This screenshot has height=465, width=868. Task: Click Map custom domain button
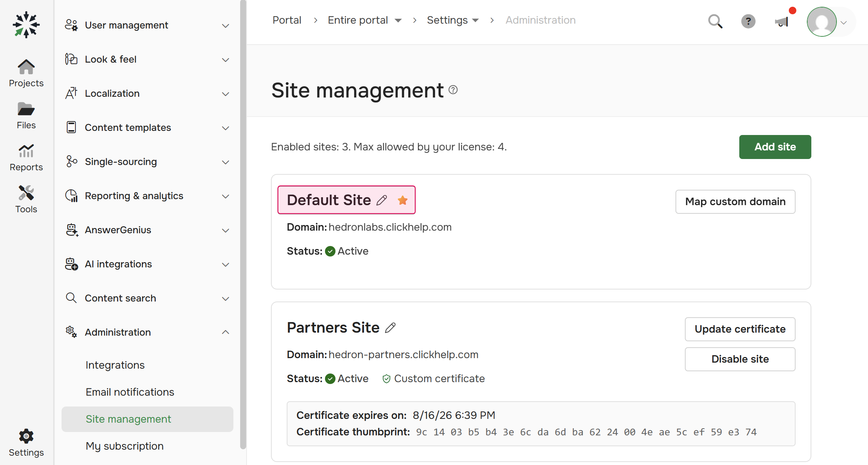click(x=735, y=202)
